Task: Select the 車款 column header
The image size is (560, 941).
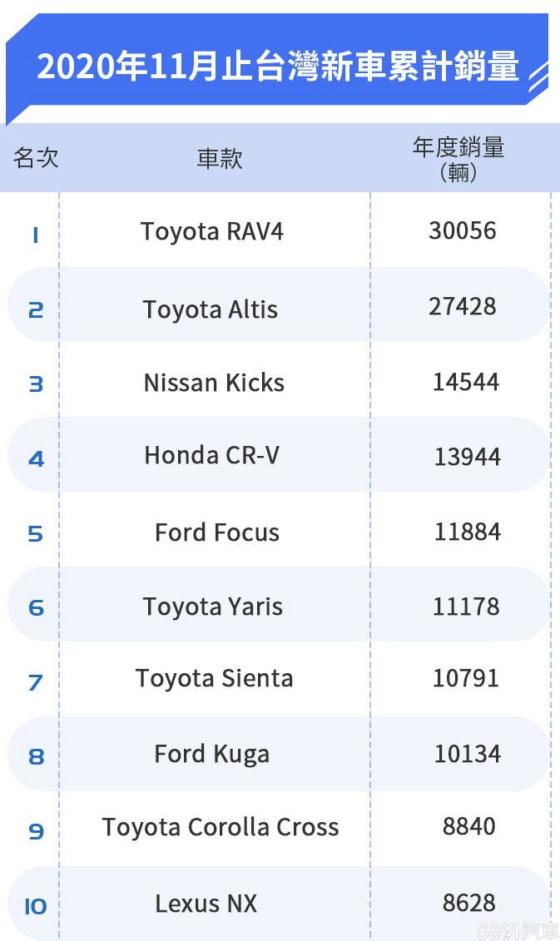Action: 220,159
